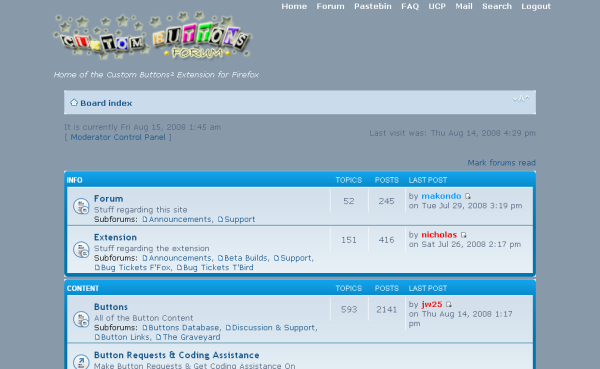Click the Logout menu item
Viewport: 600px width, 369px height.
pyautogui.click(x=536, y=6)
